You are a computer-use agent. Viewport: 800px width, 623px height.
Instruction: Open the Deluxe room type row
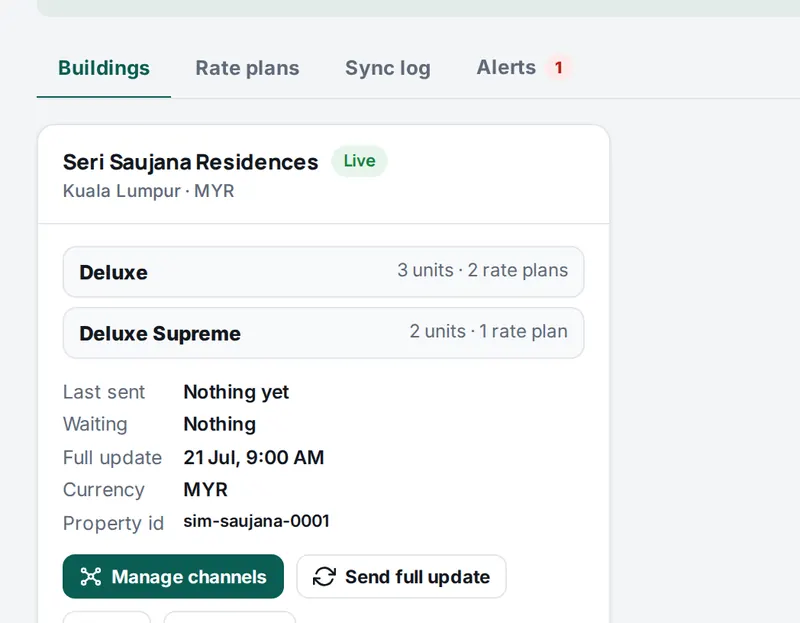point(323,272)
